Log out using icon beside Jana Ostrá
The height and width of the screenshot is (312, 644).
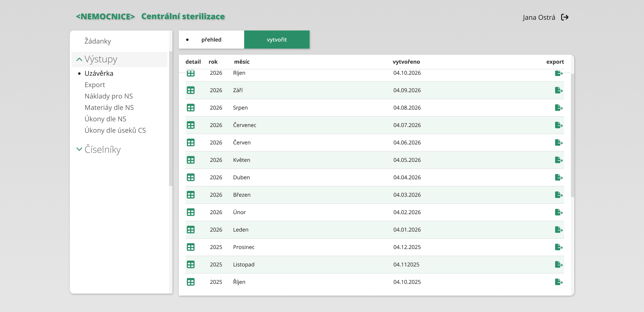pos(565,17)
